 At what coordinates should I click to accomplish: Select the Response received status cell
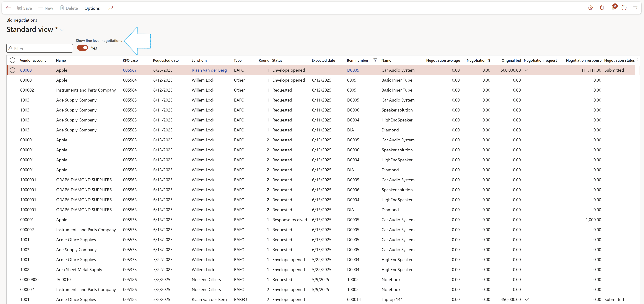[x=290, y=220]
